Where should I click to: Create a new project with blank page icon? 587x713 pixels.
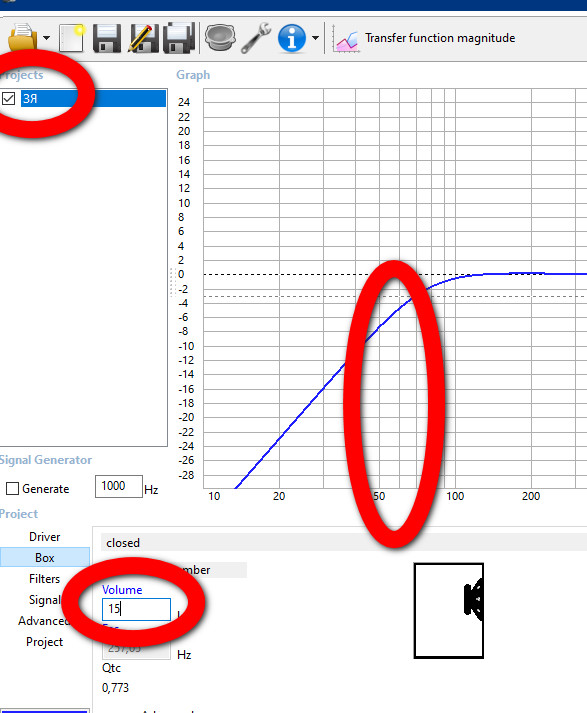(72, 38)
